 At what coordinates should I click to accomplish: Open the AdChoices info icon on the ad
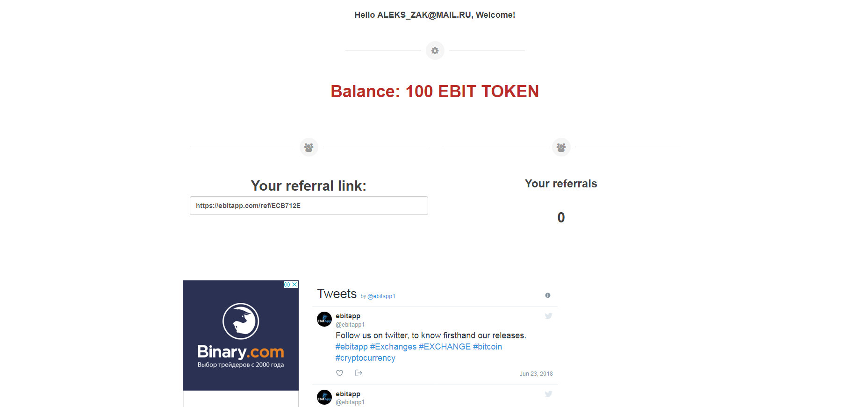[287, 284]
